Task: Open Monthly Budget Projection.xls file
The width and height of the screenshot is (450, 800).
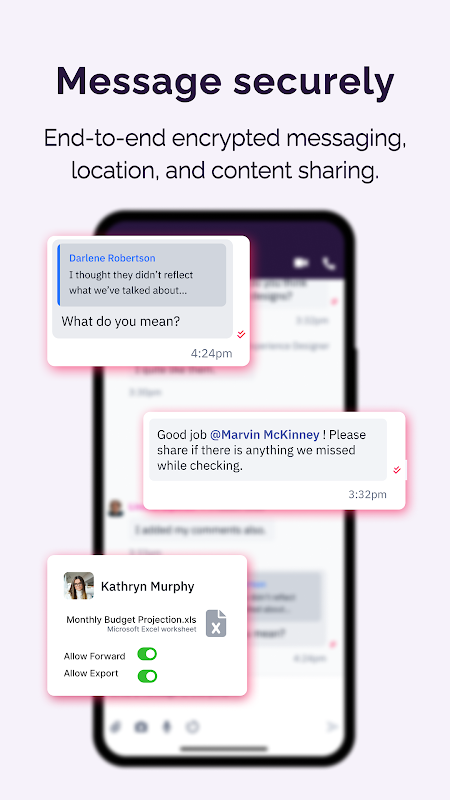Action: pyautogui.click(x=131, y=620)
